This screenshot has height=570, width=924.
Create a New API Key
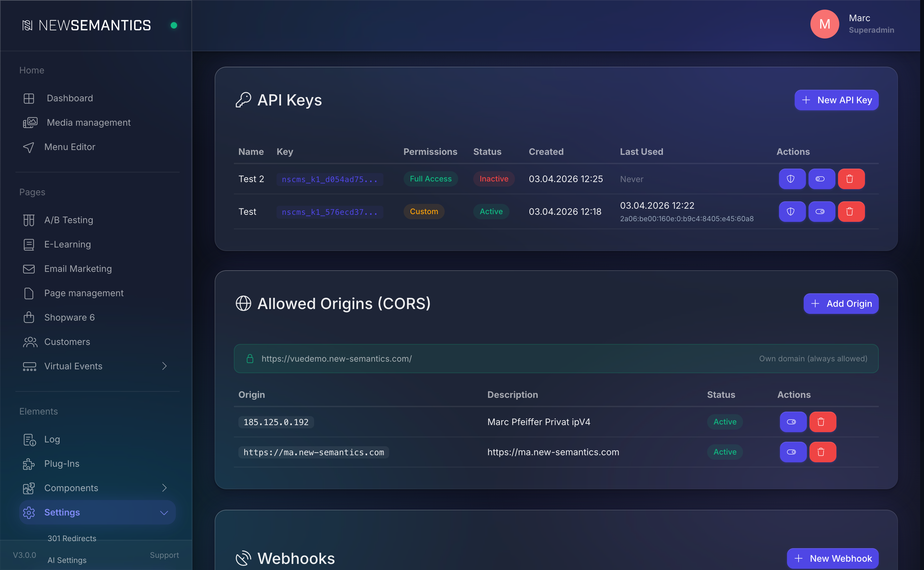(x=836, y=100)
